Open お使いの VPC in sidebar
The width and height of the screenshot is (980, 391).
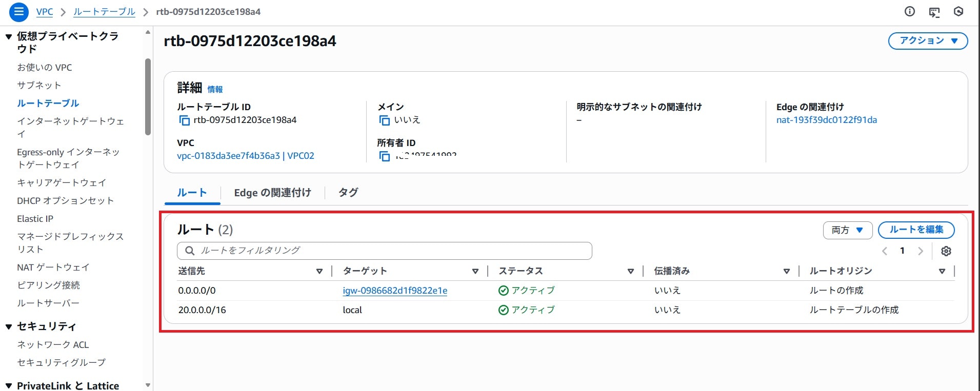45,68
